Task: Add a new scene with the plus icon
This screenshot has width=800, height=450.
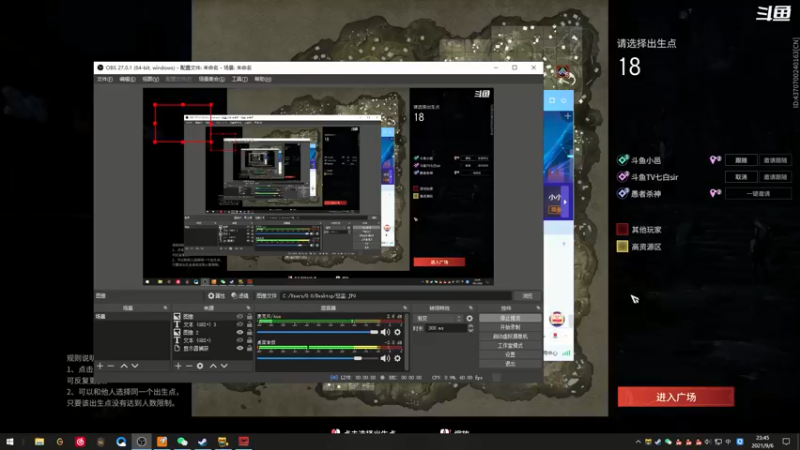Action: (100, 366)
